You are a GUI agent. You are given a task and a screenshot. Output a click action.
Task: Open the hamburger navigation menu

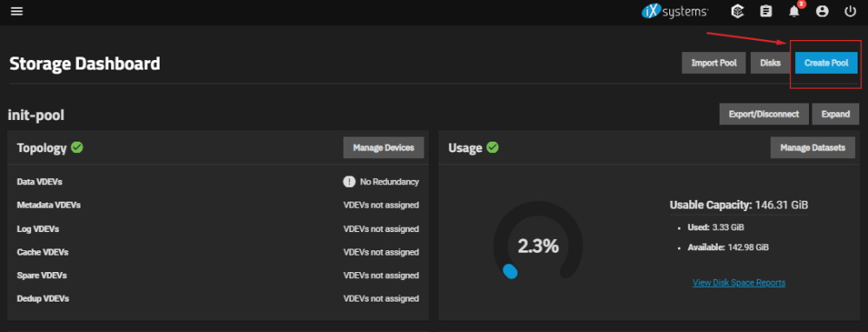point(16,11)
